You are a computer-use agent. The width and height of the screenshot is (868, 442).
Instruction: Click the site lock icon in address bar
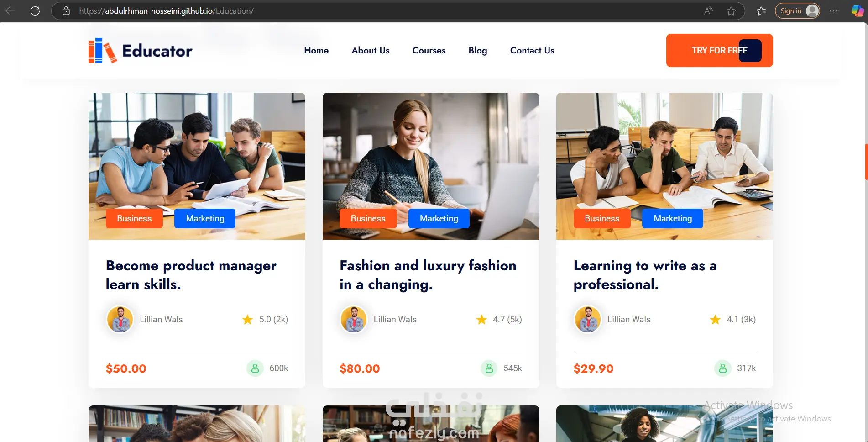coord(66,11)
